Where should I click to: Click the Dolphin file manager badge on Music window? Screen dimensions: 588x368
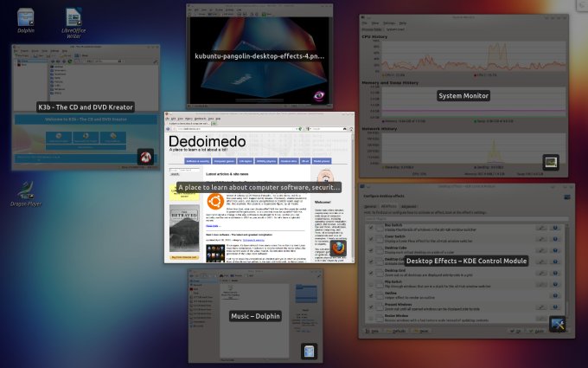click(310, 352)
